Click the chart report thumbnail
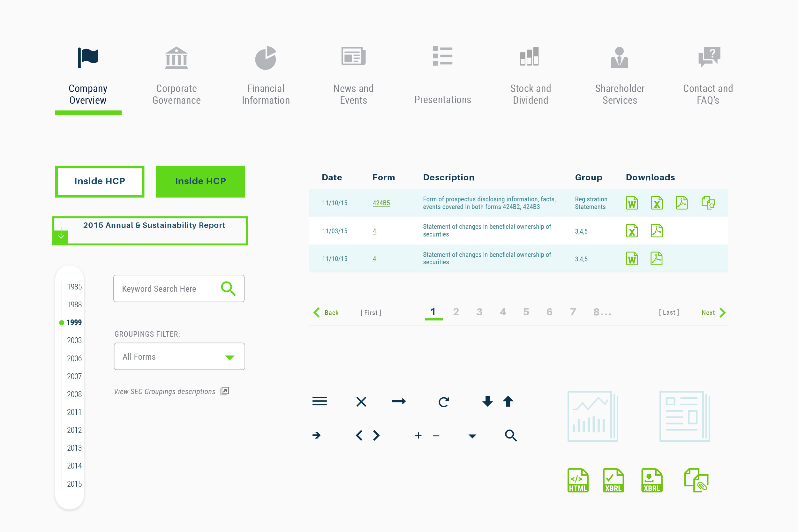The image size is (798, 532). click(x=593, y=416)
